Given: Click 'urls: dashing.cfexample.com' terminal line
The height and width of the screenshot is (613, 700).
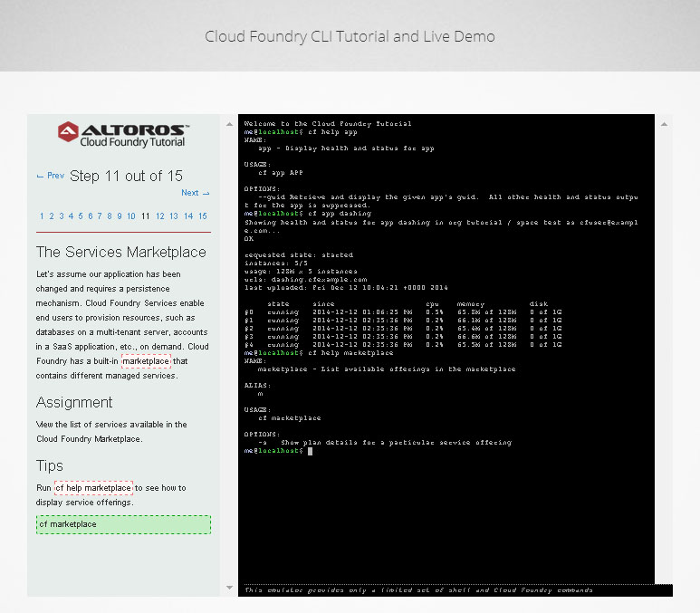Looking at the screenshot, I should 305,280.
